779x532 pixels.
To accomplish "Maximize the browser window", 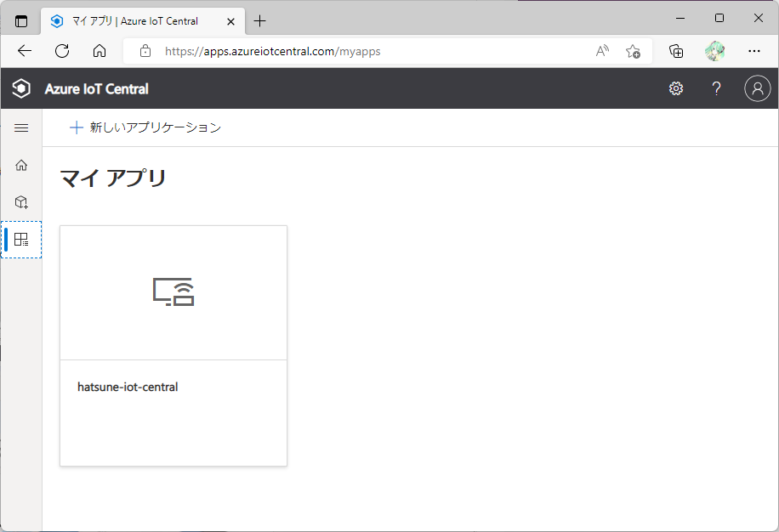I will (x=719, y=19).
